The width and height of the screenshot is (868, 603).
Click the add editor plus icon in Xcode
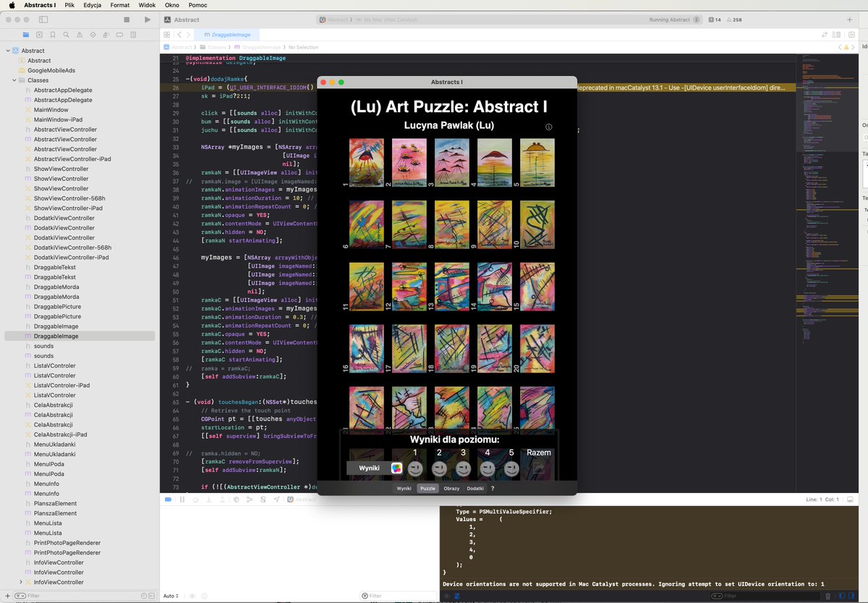point(850,20)
